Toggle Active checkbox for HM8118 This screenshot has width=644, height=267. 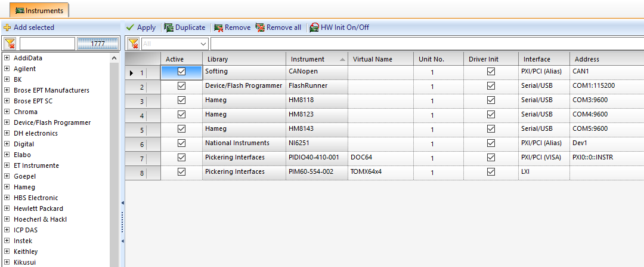pos(181,100)
